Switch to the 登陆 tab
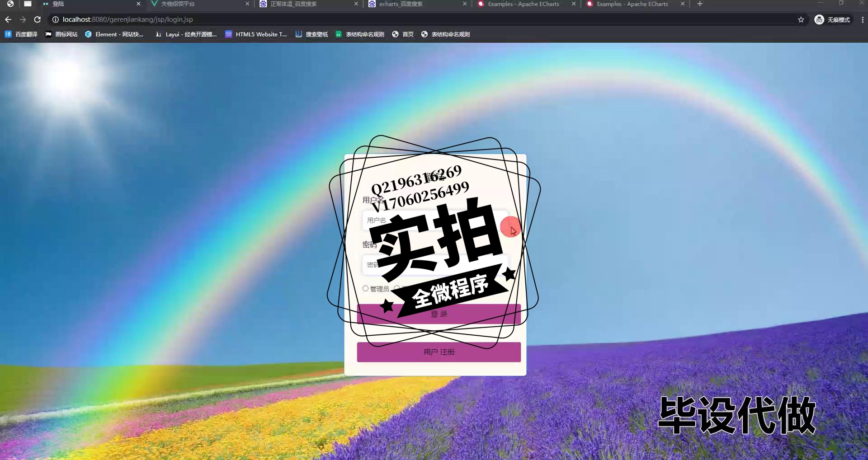This screenshot has height=460, width=868. [x=90, y=4]
